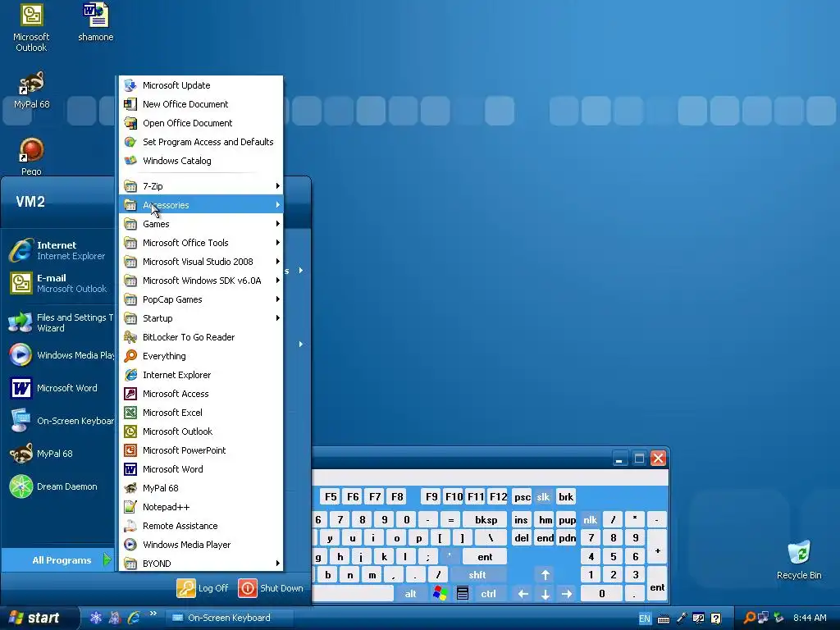Toggle the ctrl key on keyboard

click(x=488, y=594)
